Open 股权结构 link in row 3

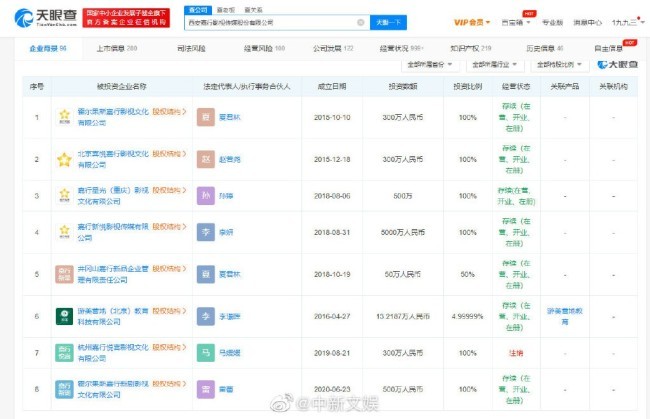tap(170, 190)
